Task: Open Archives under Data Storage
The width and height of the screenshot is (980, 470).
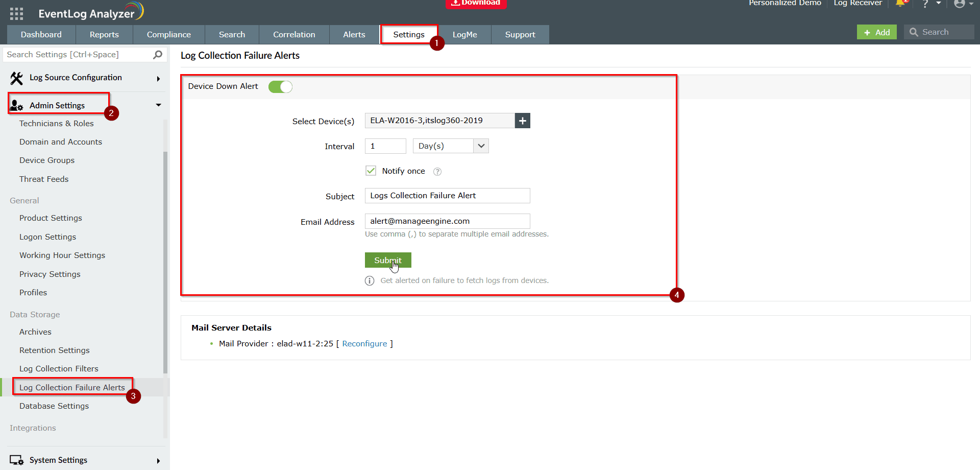Action: tap(35, 332)
